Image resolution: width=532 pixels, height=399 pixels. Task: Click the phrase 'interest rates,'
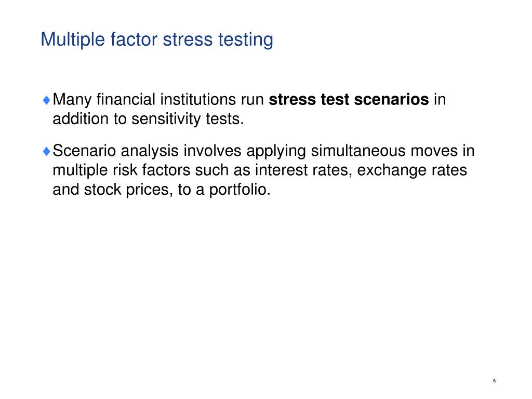click(303, 170)
